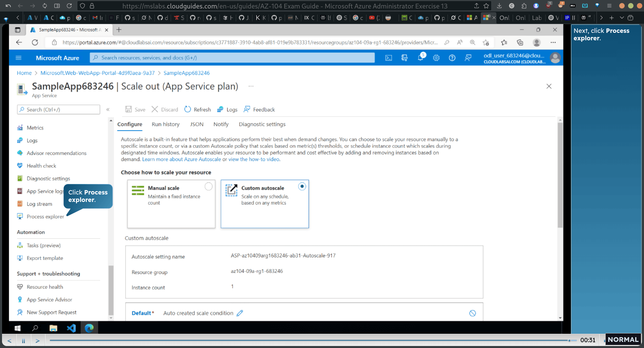
Task: Go to next guide step
Action: click(x=38, y=341)
